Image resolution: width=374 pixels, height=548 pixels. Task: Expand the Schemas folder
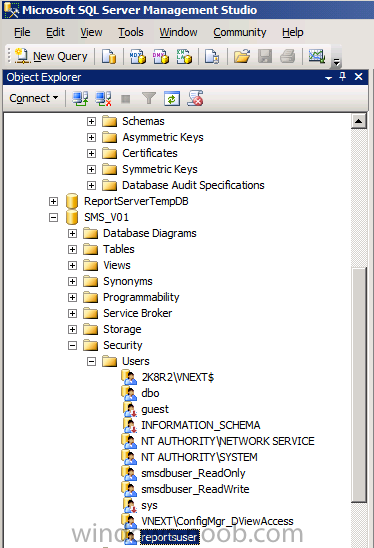pos(91,121)
